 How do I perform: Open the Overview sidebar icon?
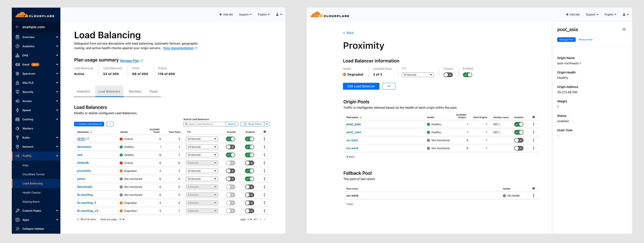[x=17, y=37]
